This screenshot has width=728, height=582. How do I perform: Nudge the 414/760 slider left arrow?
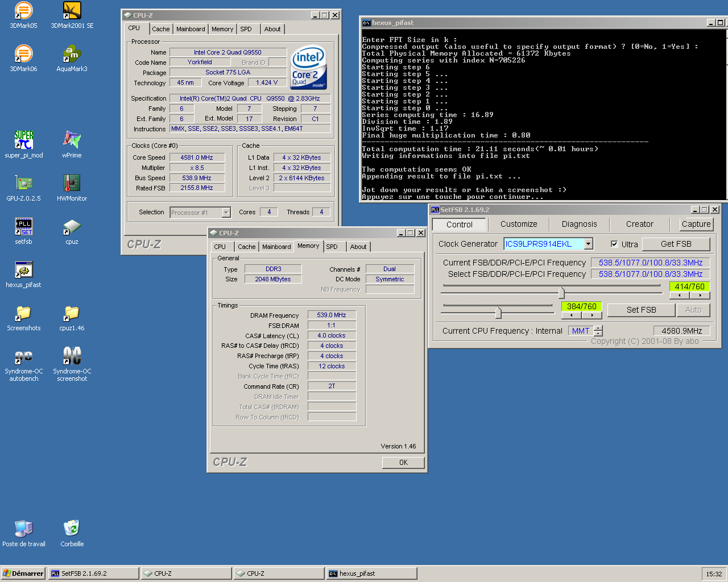point(680,296)
